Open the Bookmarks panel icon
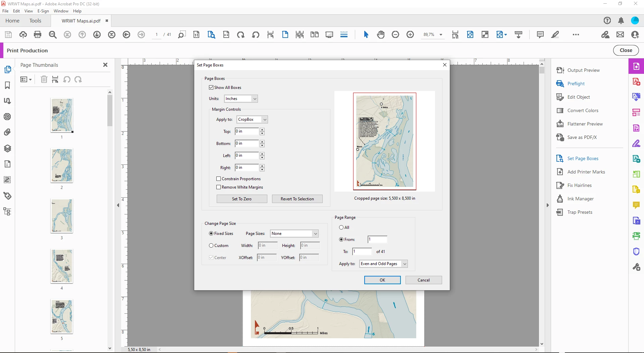This screenshot has height=353, width=644. (x=7, y=85)
